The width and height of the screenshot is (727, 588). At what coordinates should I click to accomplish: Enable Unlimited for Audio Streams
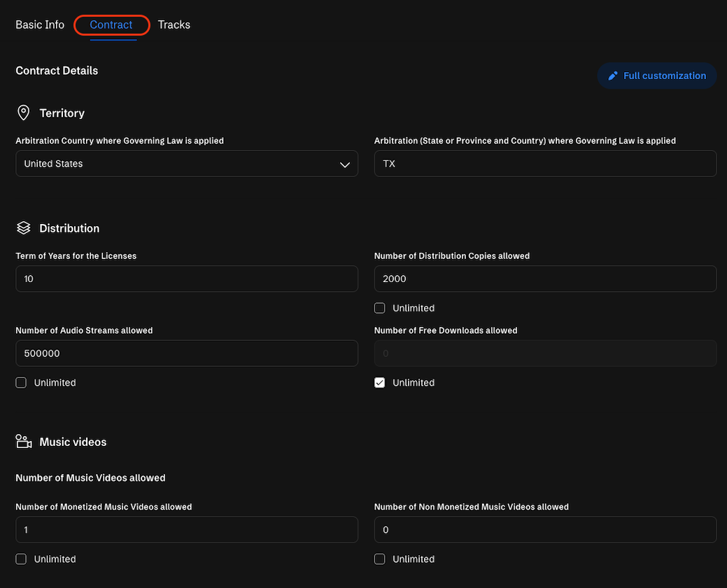click(x=21, y=383)
